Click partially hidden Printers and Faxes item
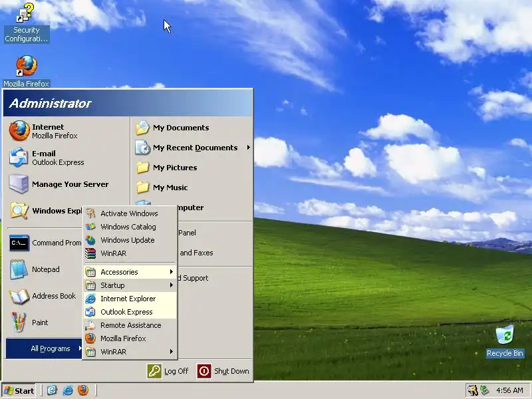The image size is (532, 399). click(x=214, y=253)
